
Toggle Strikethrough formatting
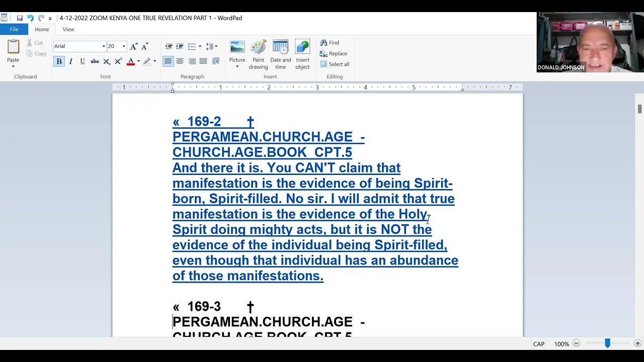click(95, 61)
